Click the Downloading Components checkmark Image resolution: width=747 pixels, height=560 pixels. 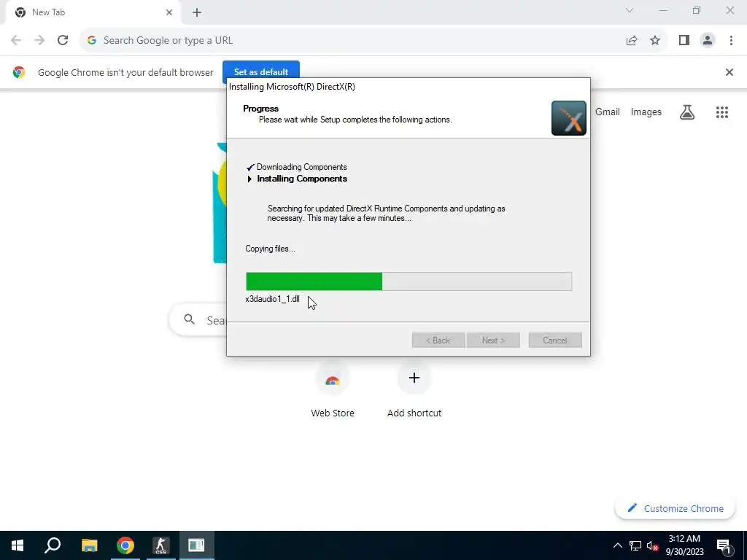250,167
